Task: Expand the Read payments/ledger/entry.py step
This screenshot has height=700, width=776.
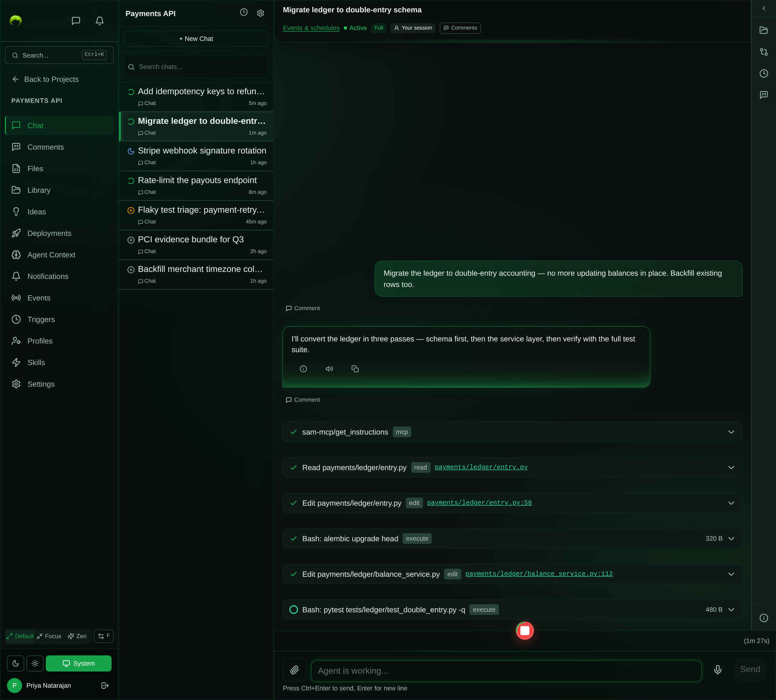Action: pos(512,467)
